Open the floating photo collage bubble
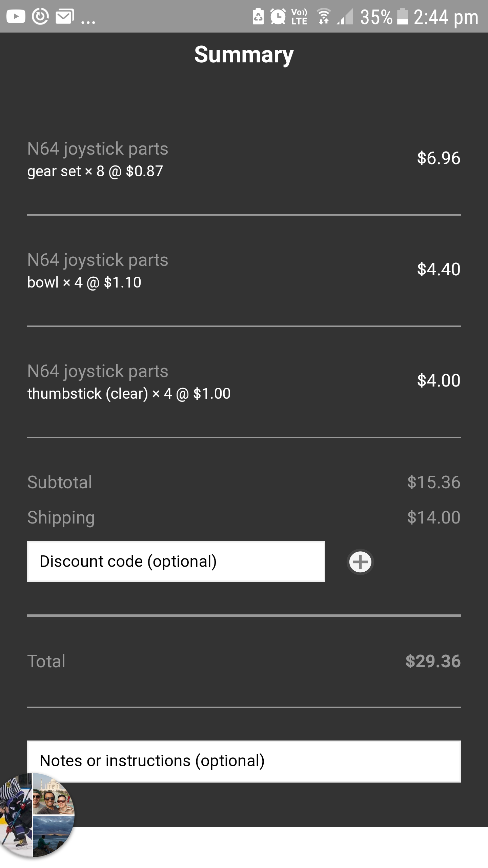Image resolution: width=488 pixels, height=868 pixels. (37, 815)
